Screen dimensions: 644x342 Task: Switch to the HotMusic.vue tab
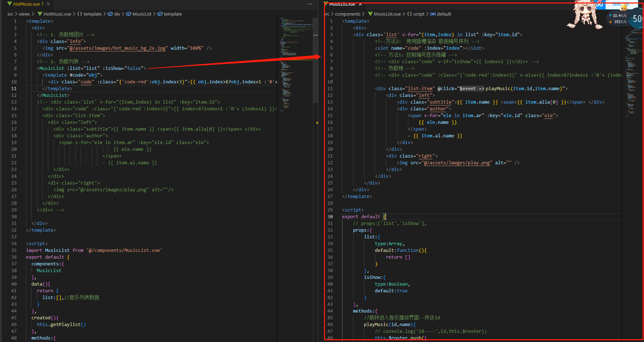coord(28,4)
